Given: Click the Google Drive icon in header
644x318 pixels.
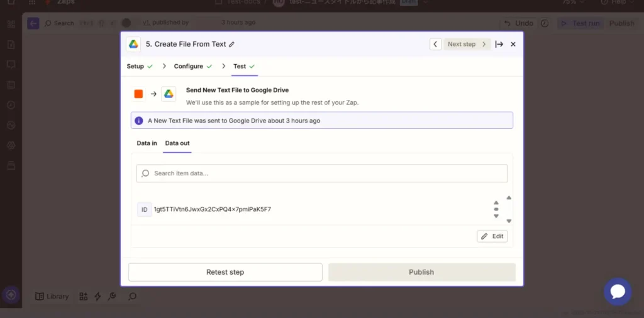Looking at the screenshot, I should click(x=133, y=44).
